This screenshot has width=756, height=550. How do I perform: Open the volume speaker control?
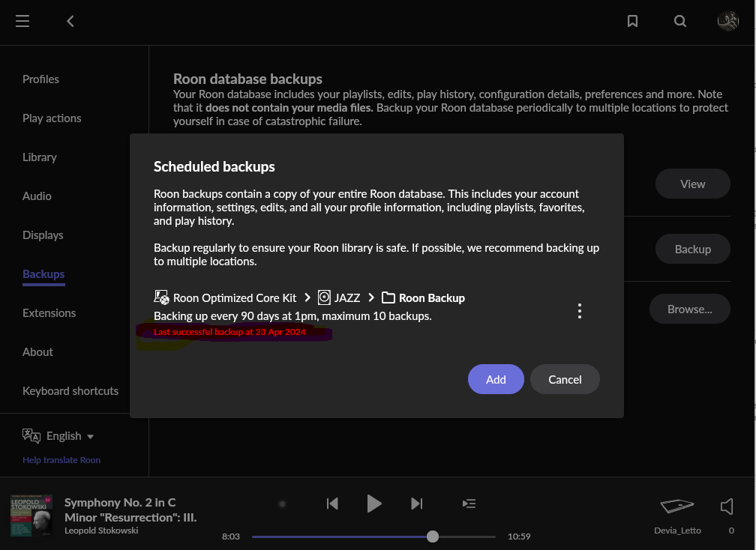pos(727,507)
